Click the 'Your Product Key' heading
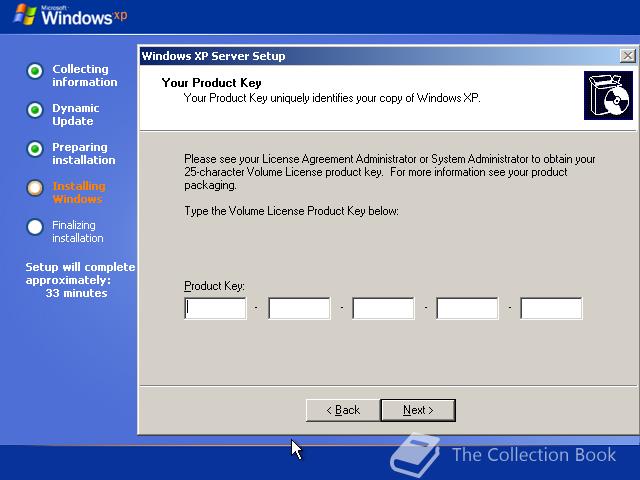 click(211, 83)
